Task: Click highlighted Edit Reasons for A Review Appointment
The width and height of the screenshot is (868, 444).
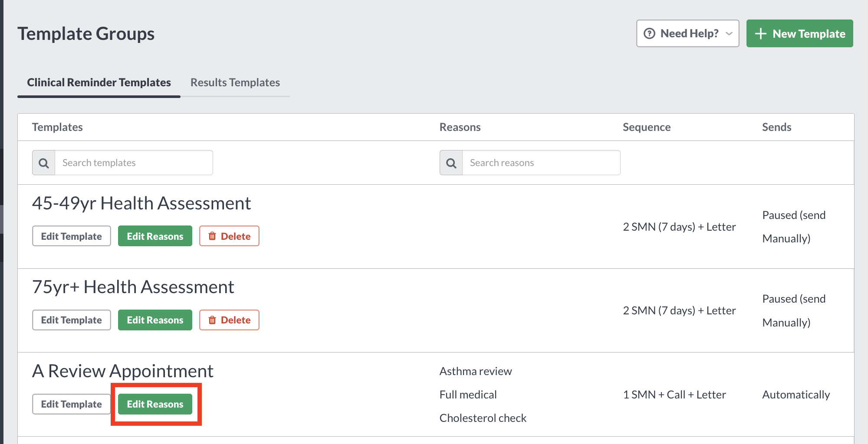Action: click(155, 404)
